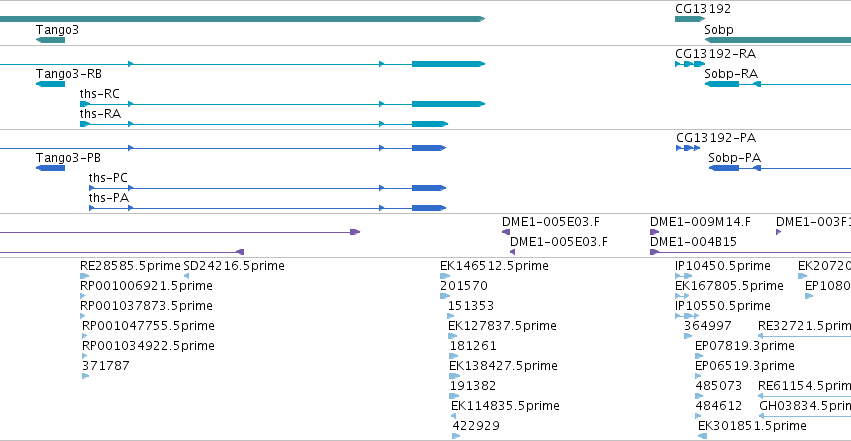Screen dimensions: 851x441
Task: Click the Sobp-PA CDS block
Action: click(724, 168)
